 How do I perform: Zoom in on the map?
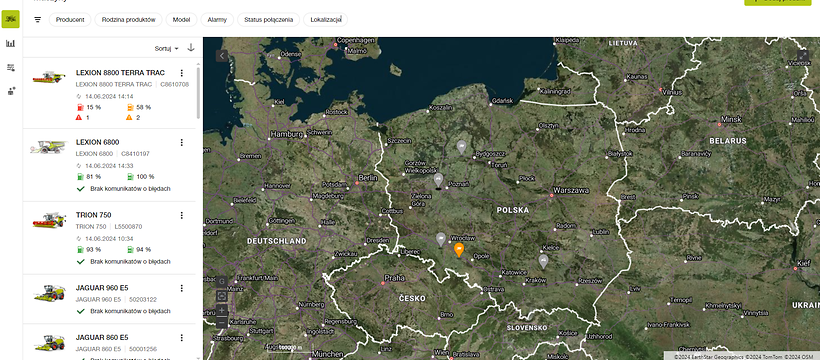click(222, 310)
